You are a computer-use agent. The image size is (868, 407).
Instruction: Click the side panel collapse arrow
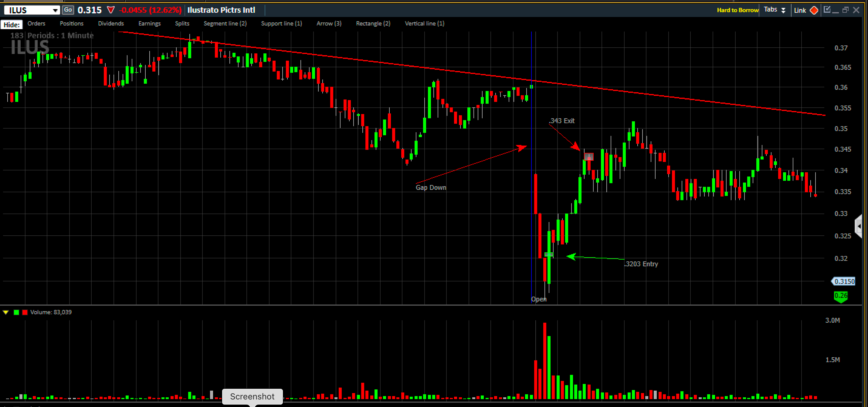coord(859,226)
